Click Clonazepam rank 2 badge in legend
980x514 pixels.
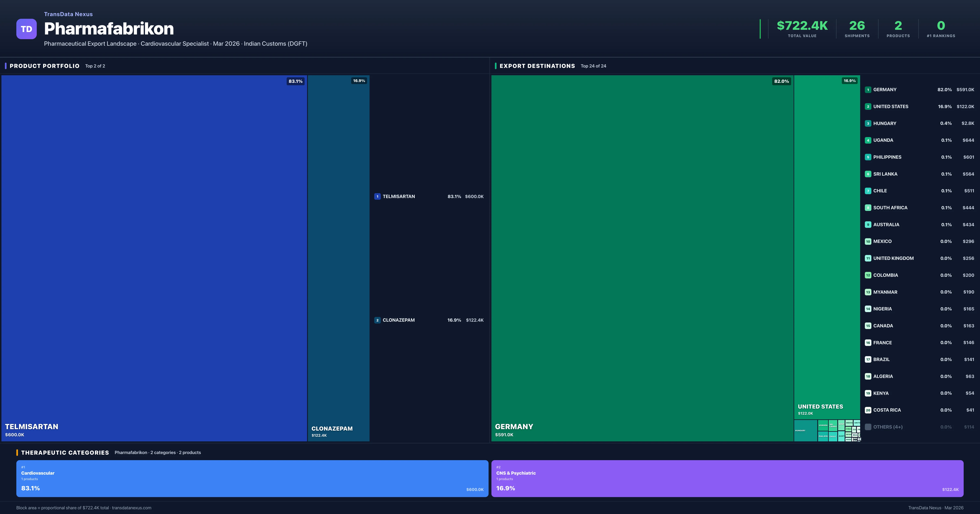tap(377, 320)
